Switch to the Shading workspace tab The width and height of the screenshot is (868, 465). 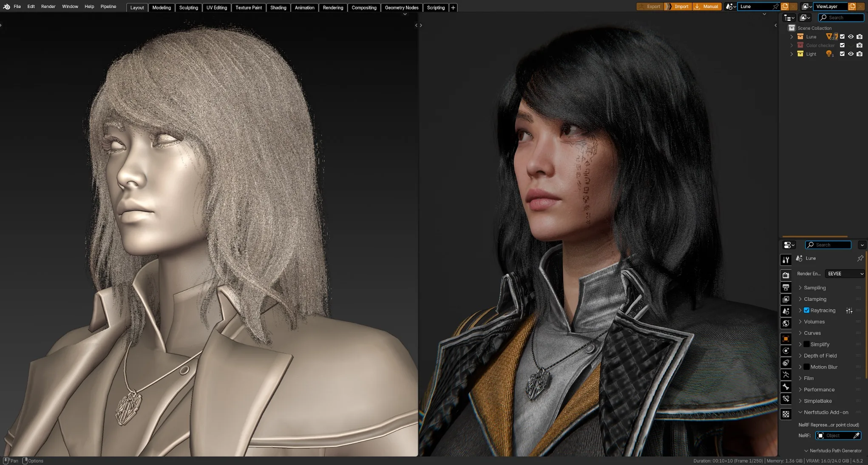pos(278,8)
